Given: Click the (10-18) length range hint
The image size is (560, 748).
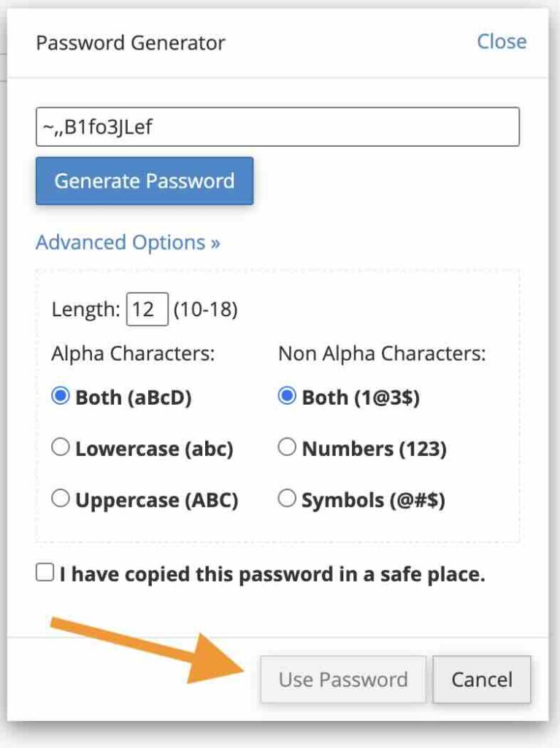Looking at the screenshot, I should 205,310.
